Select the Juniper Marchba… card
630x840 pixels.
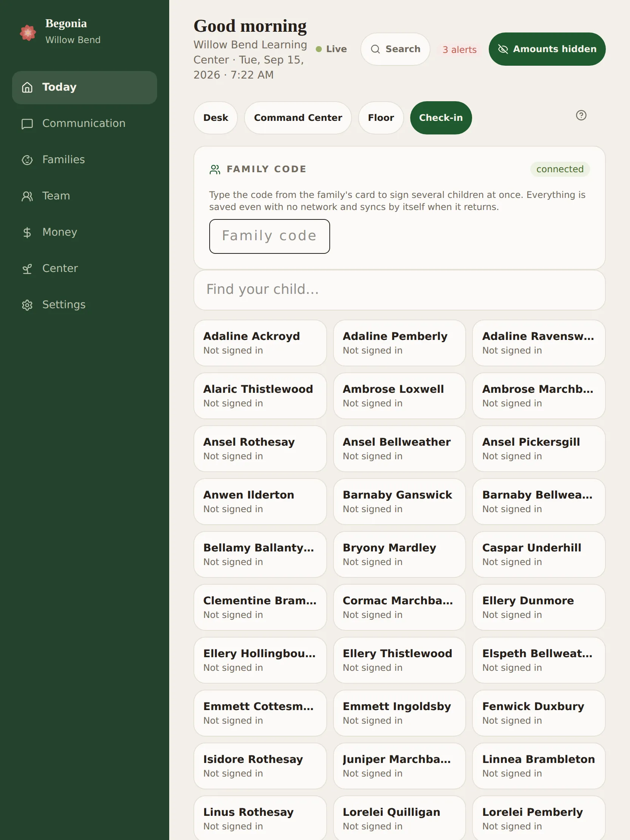pyautogui.click(x=399, y=766)
